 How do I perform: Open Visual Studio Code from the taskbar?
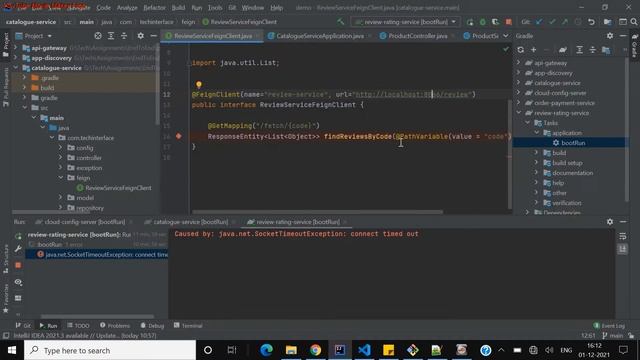click(364, 350)
